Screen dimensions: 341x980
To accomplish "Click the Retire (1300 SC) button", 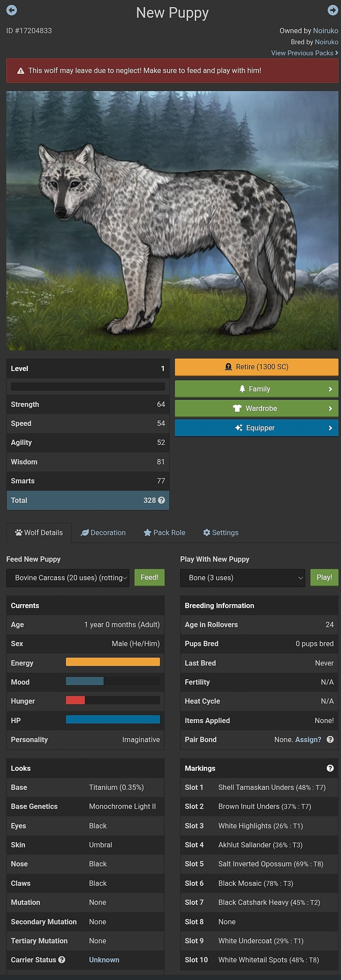I will tap(256, 367).
